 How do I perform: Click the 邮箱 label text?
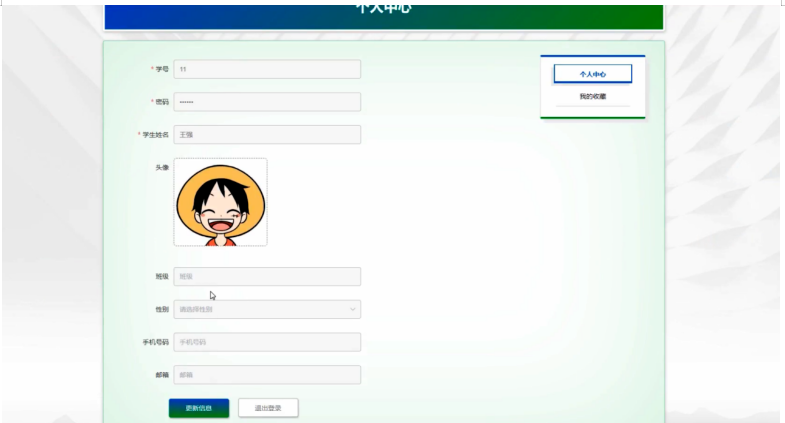162,375
